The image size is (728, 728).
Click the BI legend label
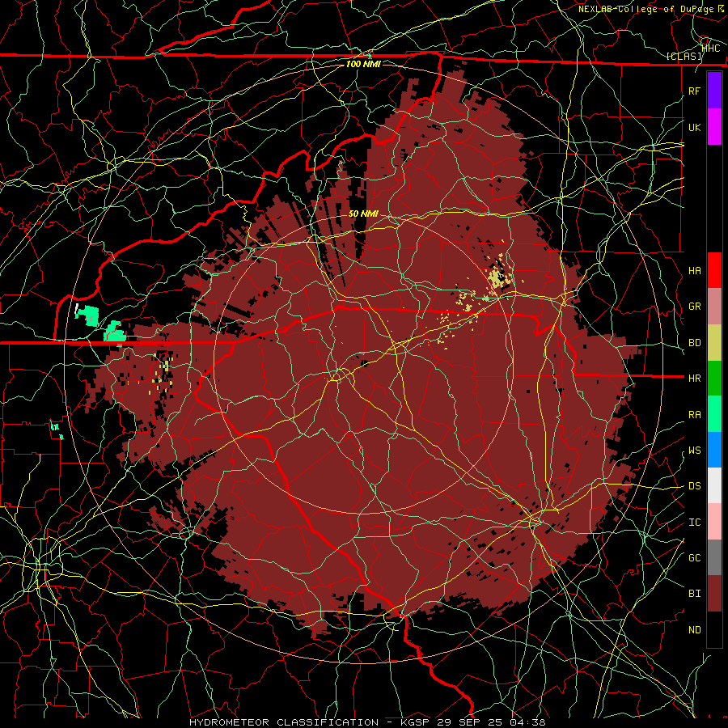point(694,594)
